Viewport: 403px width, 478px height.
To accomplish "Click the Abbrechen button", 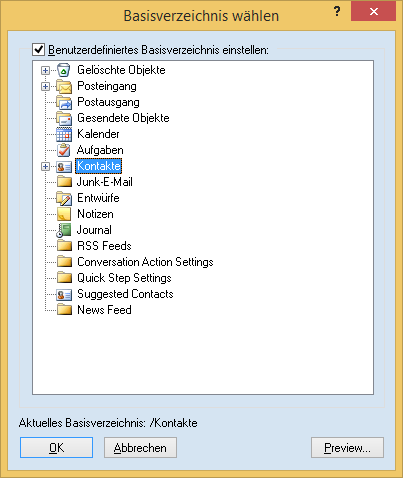I will 140,448.
